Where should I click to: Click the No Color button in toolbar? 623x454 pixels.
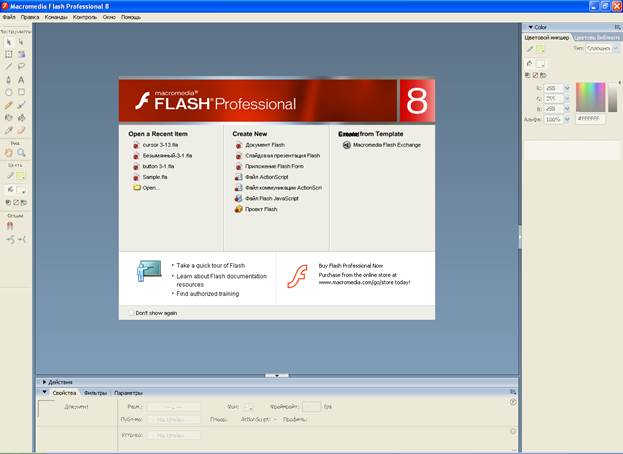click(x=16, y=203)
